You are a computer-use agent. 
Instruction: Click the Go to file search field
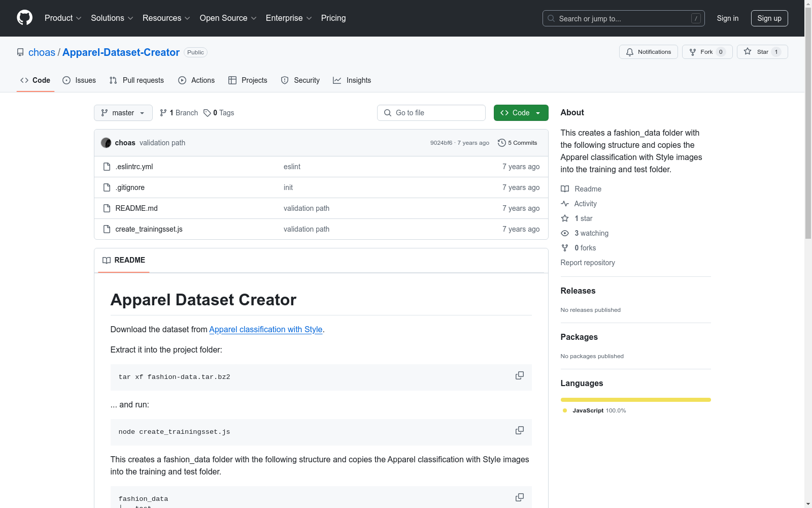pyautogui.click(x=431, y=113)
